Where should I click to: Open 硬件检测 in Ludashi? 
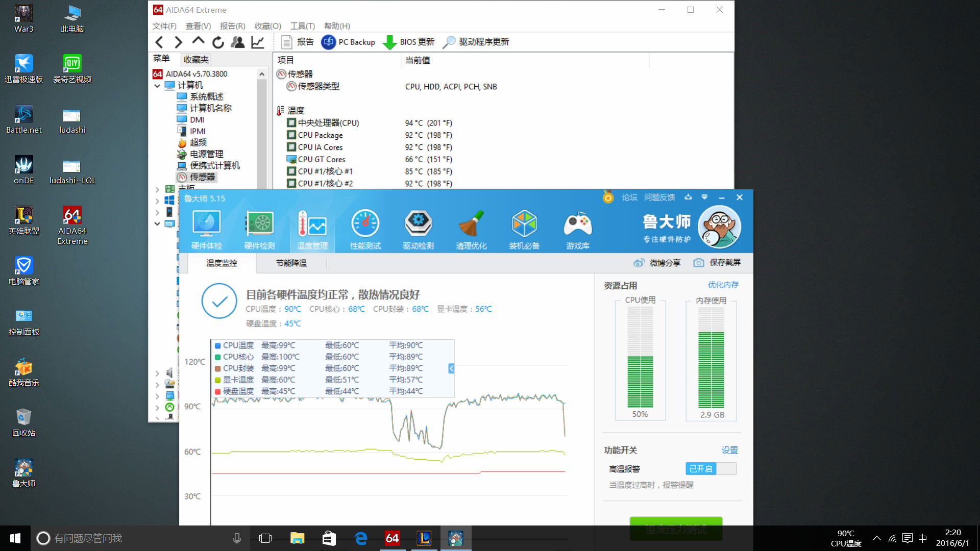[259, 230]
